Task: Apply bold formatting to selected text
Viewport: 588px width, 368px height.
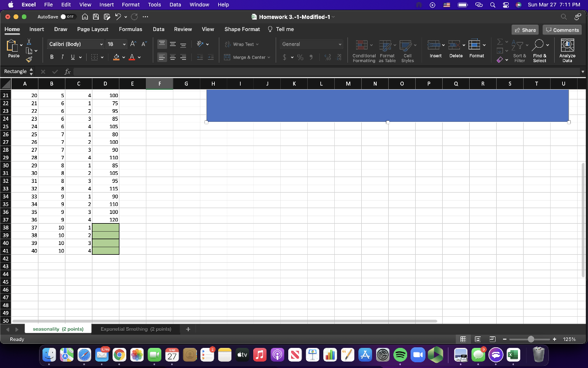Action: pos(51,57)
